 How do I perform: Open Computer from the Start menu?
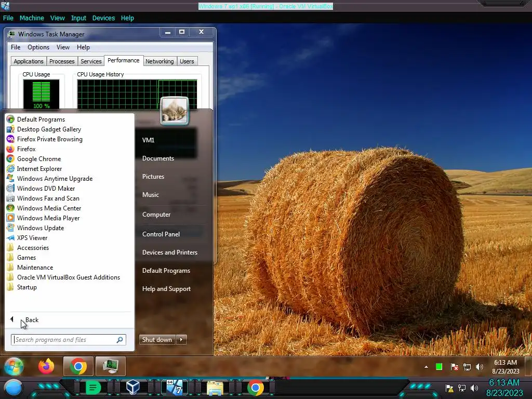pyautogui.click(x=156, y=215)
